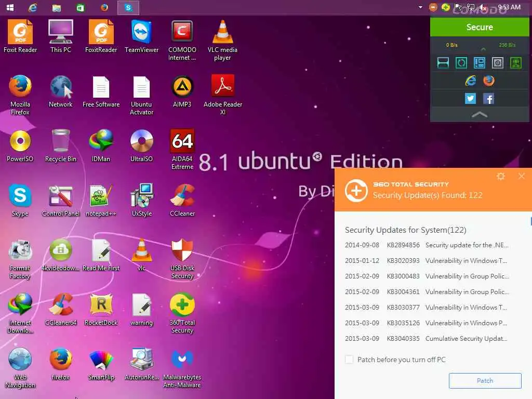The width and height of the screenshot is (532, 399).
Task: Open the 9:53 AM clock
Action: (509, 7)
